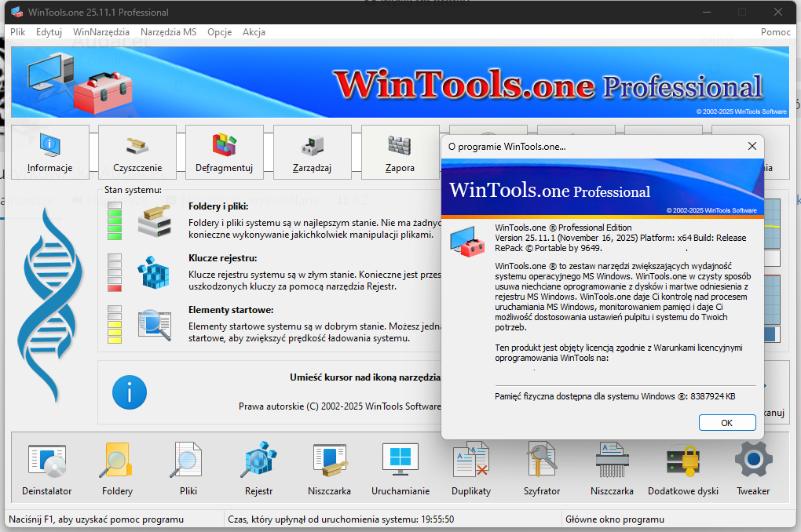
Task: Click the Pamięć fizyczna memory line
Action: (x=615, y=396)
